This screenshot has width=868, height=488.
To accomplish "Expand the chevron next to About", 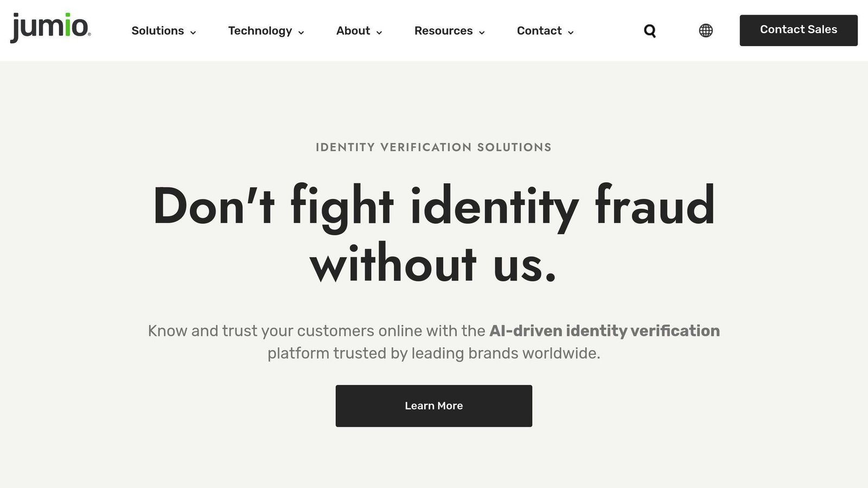I will tap(379, 33).
